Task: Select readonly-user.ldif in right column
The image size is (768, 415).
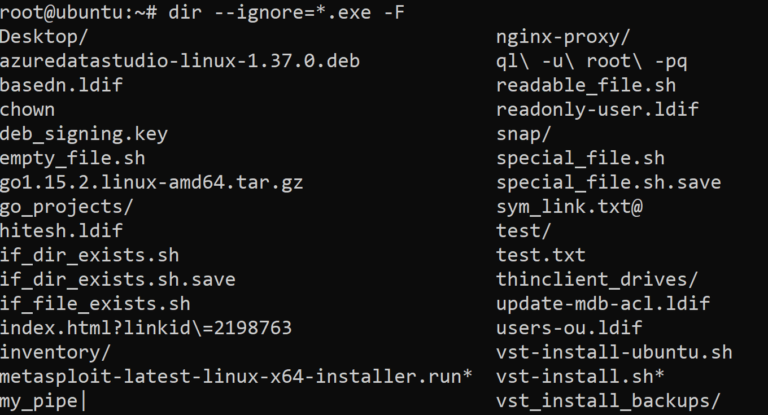Action: tap(598, 110)
